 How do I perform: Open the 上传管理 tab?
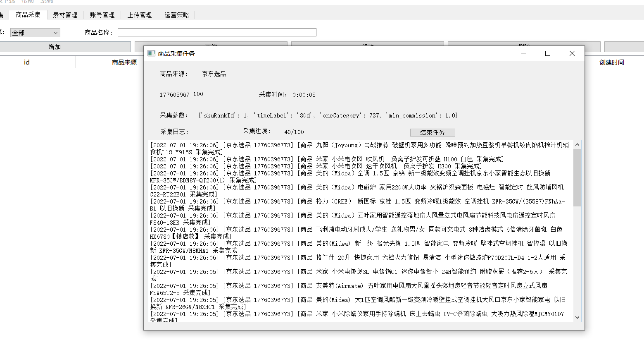139,15
